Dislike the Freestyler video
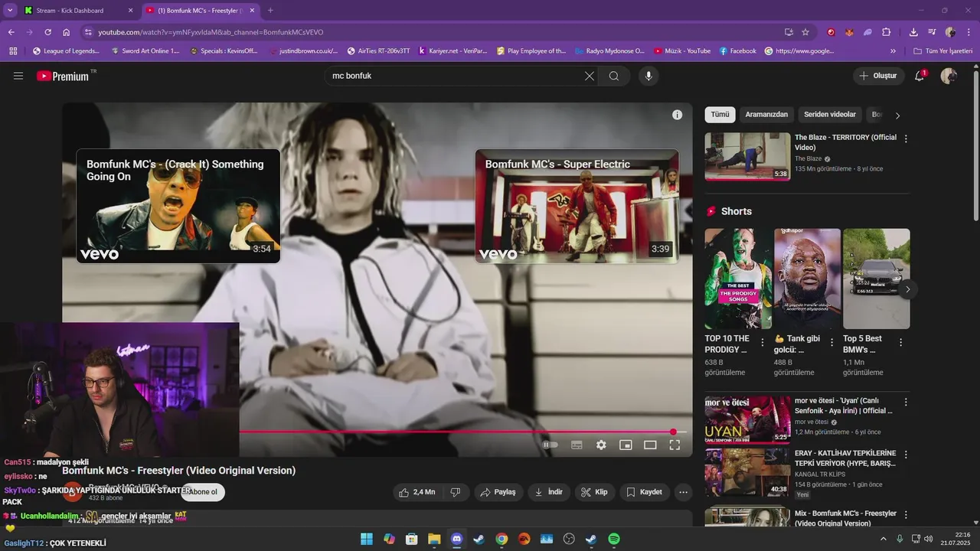Screen dimensions: 980x551 coord(455,492)
